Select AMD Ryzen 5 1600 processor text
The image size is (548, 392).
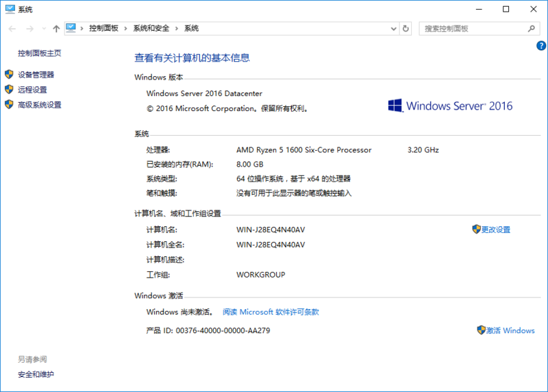(303, 150)
